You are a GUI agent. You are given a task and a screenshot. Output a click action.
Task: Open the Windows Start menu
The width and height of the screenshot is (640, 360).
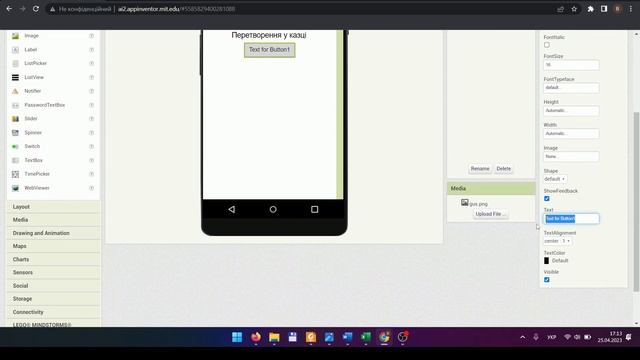[x=237, y=337]
